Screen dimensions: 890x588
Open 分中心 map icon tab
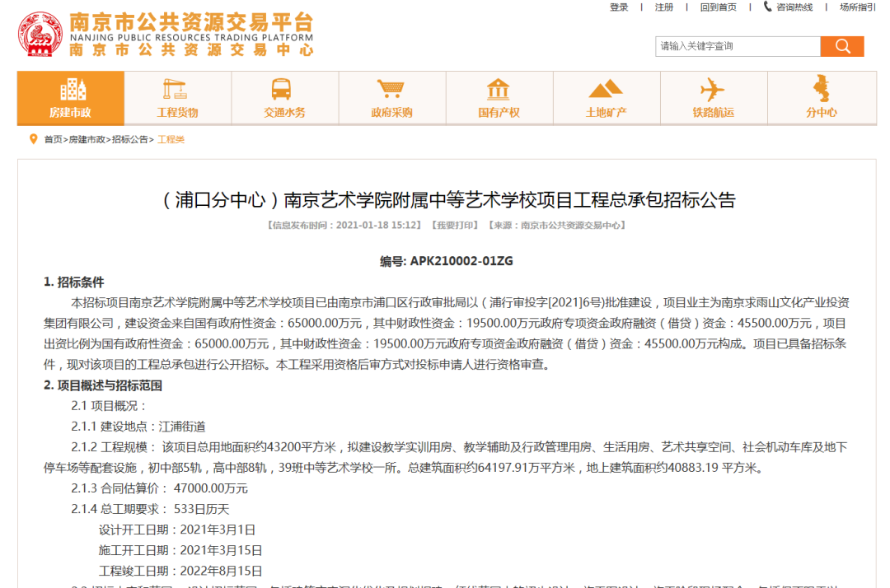[822, 98]
